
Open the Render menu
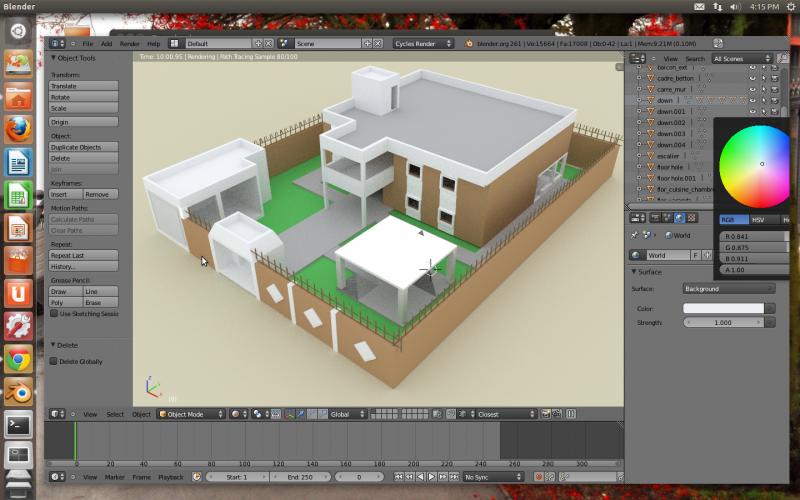pos(130,44)
